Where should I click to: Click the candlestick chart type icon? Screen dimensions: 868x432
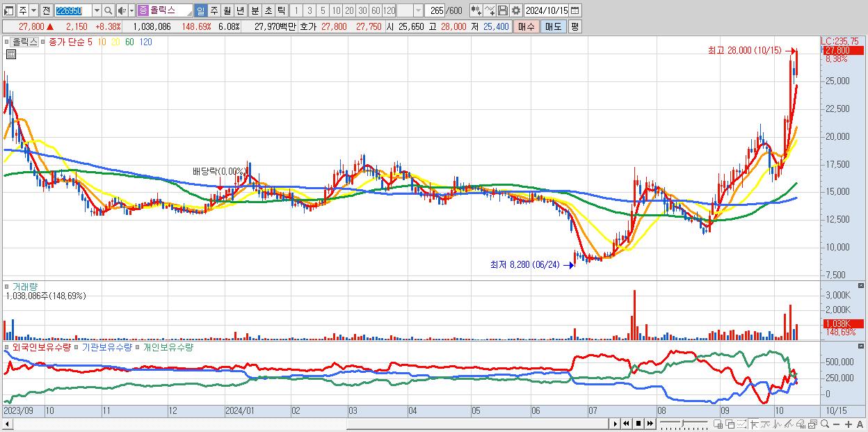(476, 10)
